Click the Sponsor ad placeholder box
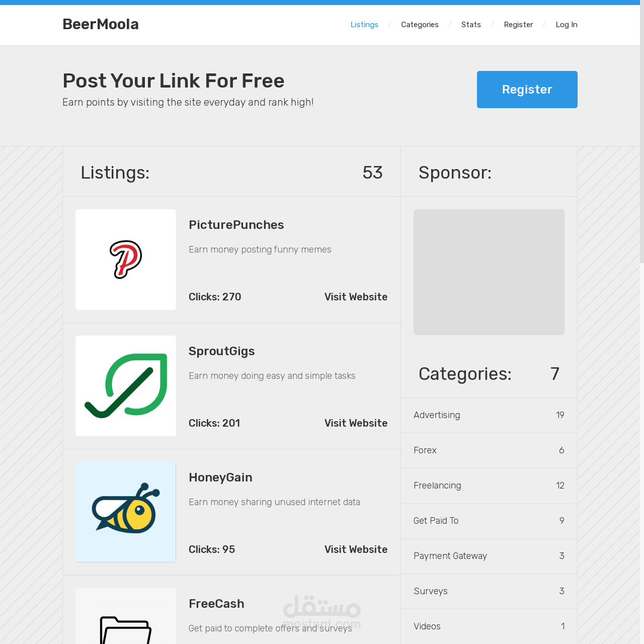This screenshot has width=644, height=644. point(489,272)
